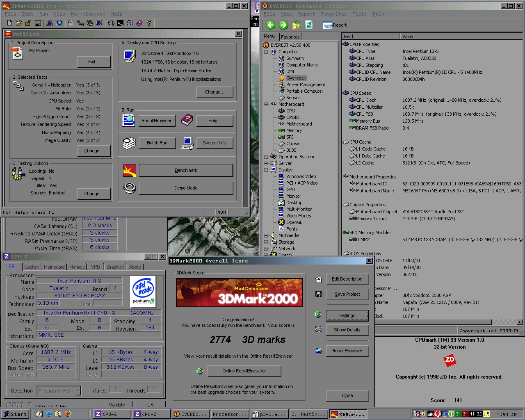Viewport: 525px width, 420px height.
Task: Expand the Multimedia node in EVEREST tree
Action: tap(266, 235)
